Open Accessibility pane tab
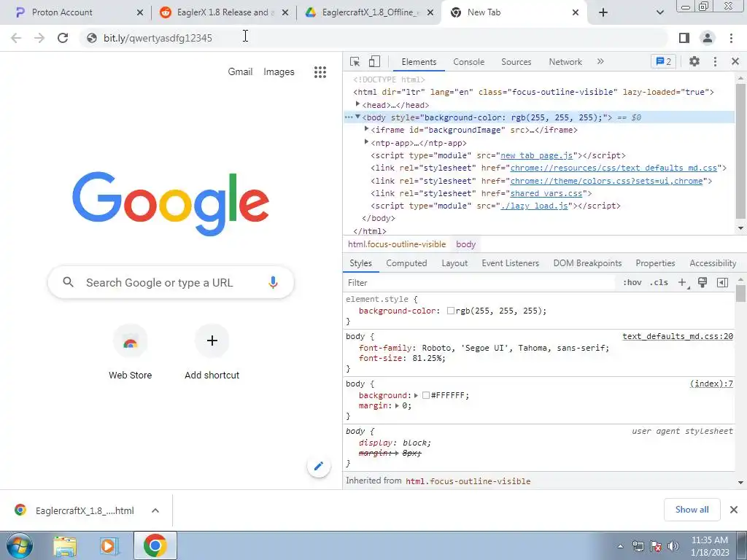 713,262
